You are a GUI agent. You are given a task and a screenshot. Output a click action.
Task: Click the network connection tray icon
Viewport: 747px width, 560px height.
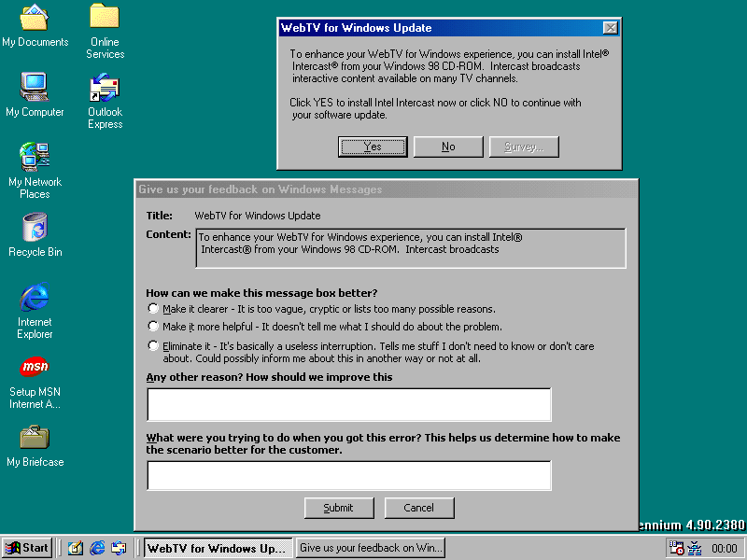point(695,548)
